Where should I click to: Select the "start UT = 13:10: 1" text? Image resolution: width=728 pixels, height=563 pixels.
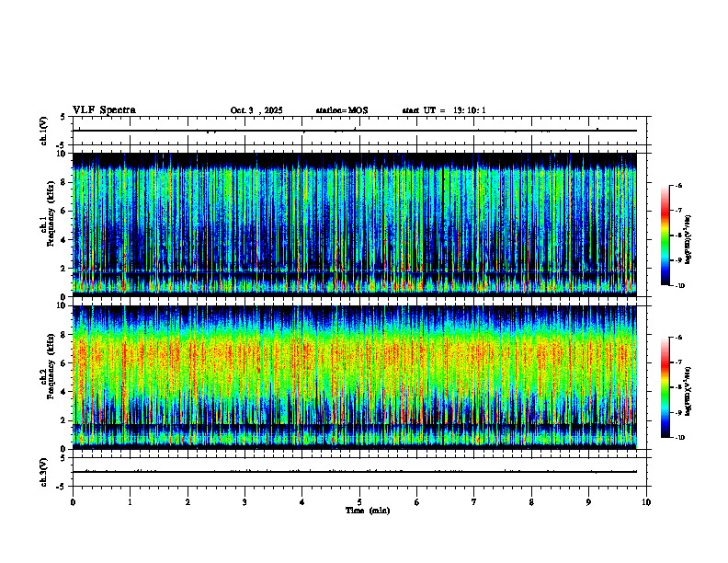[444, 110]
